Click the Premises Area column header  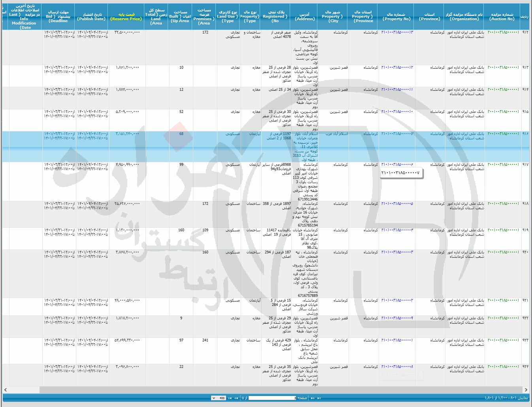[204, 17]
